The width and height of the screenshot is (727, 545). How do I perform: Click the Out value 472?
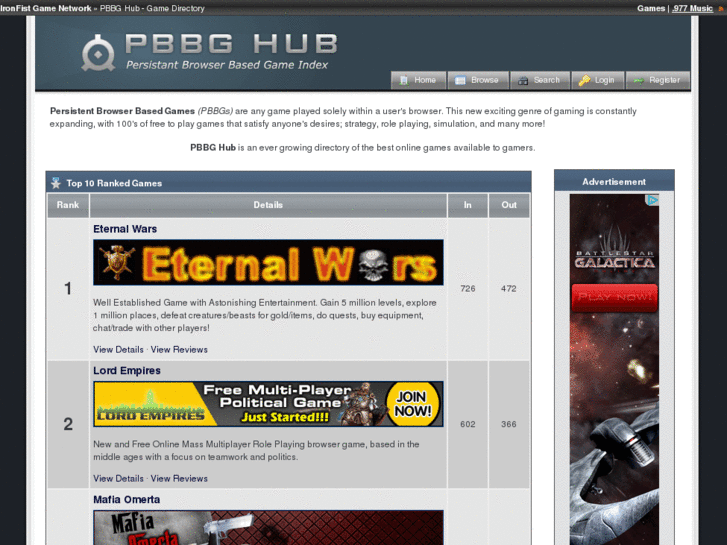[x=509, y=289]
